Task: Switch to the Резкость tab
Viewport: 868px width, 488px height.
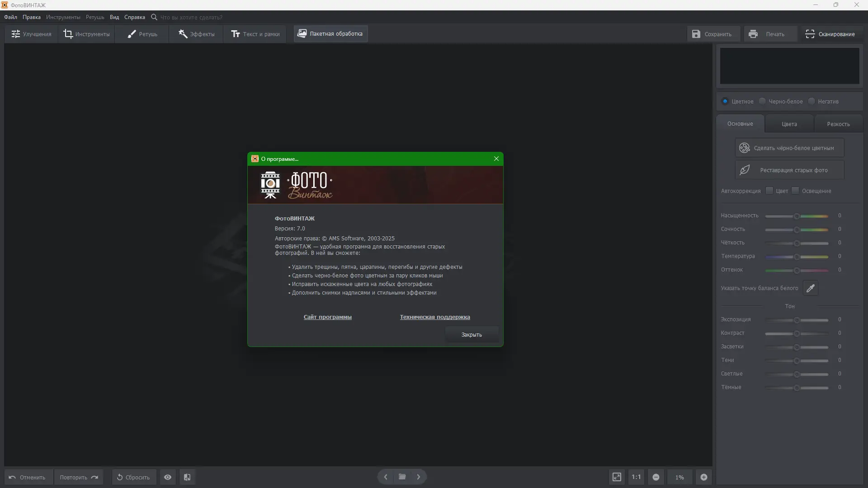Action: 838,124
